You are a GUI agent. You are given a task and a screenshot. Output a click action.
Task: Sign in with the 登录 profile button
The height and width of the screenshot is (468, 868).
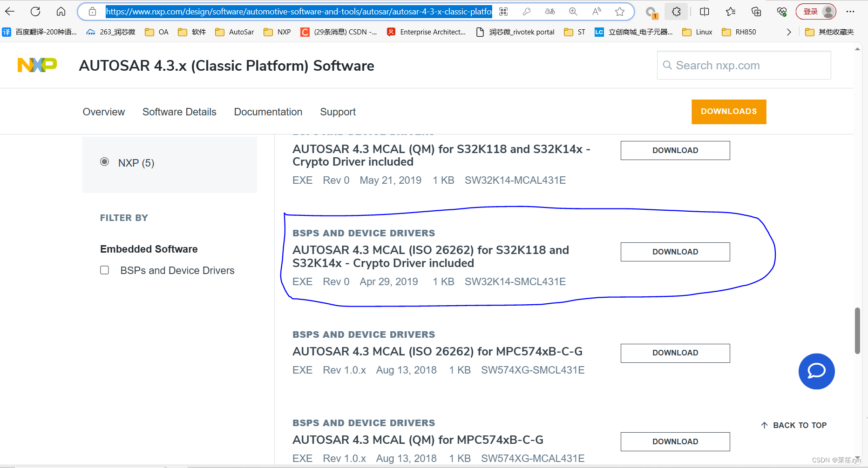pos(816,12)
